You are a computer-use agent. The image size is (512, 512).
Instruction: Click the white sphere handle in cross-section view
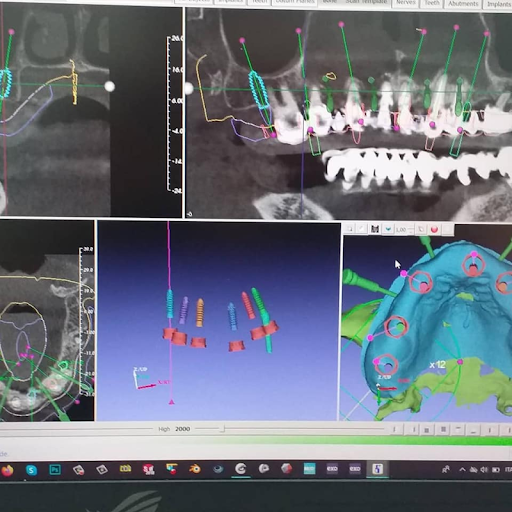click(x=109, y=86)
